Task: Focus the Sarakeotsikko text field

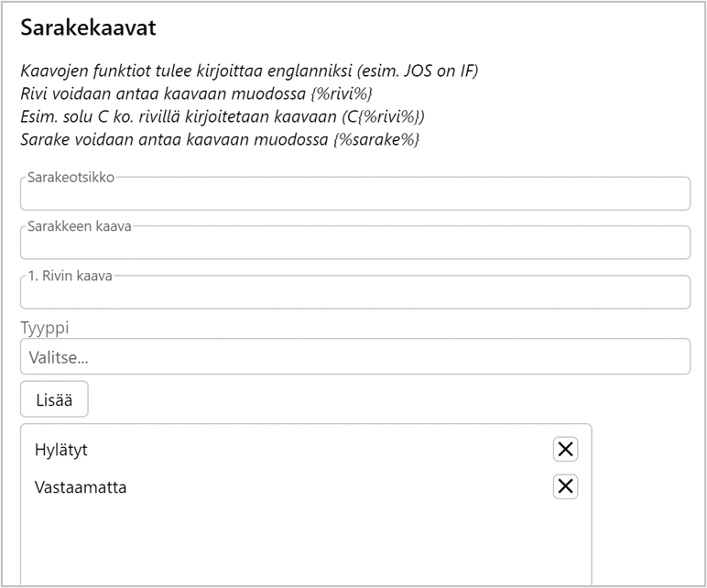Action: point(354,196)
